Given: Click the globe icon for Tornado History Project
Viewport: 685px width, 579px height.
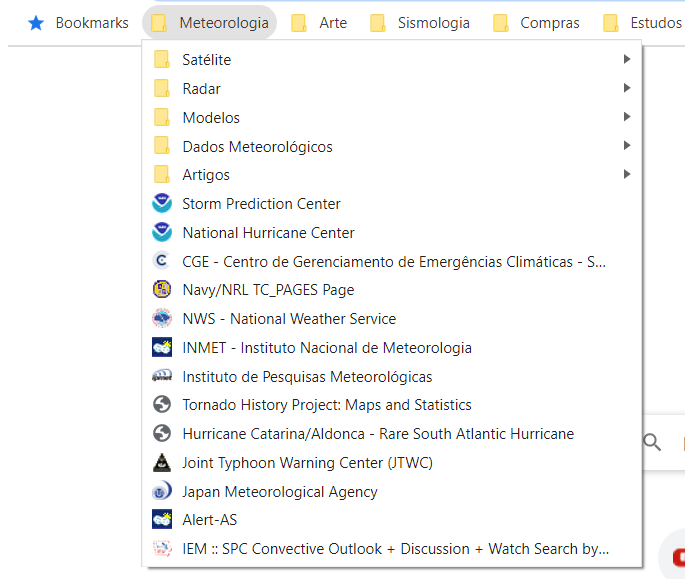Looking at the screenshot, I should pyautogui.click(x=162, y=404).
